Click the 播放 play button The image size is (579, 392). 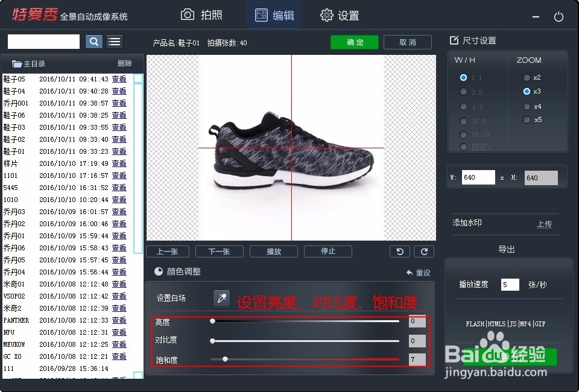click(274, 251)
